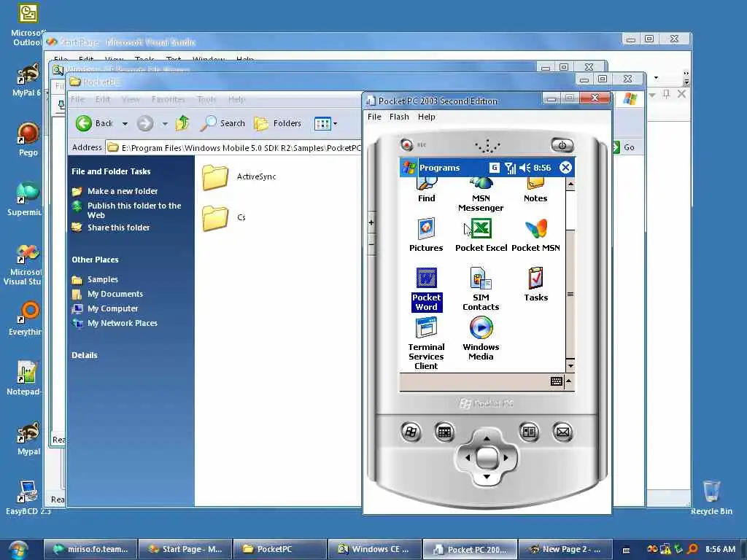Show the on-screen keyboard icon
Screen dimensions: 747x560
pos(556,381)
